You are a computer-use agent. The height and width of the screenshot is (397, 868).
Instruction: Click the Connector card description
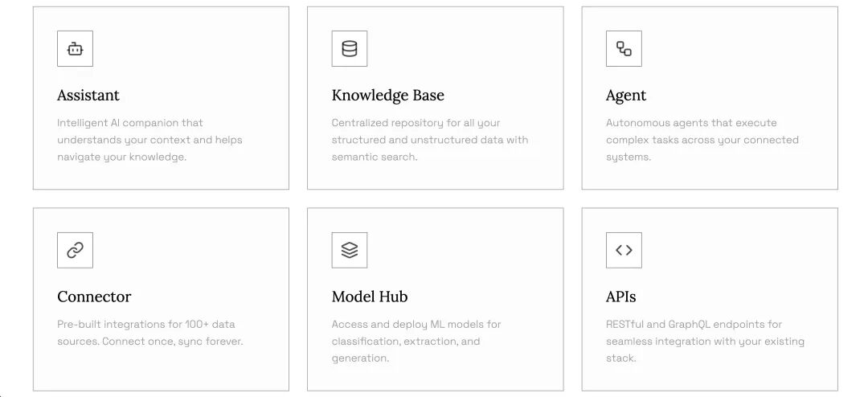[x=149, y=333]
